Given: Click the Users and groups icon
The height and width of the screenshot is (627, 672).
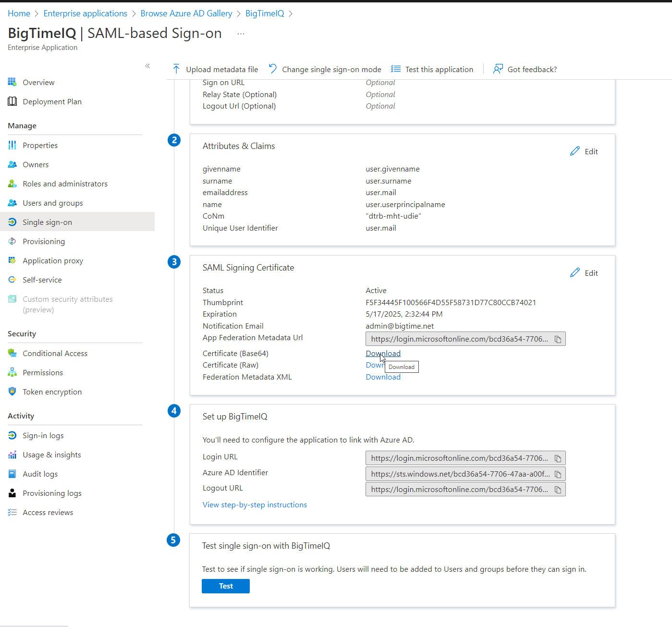Looking at the screenshot, I should click(x=12, y=203).
